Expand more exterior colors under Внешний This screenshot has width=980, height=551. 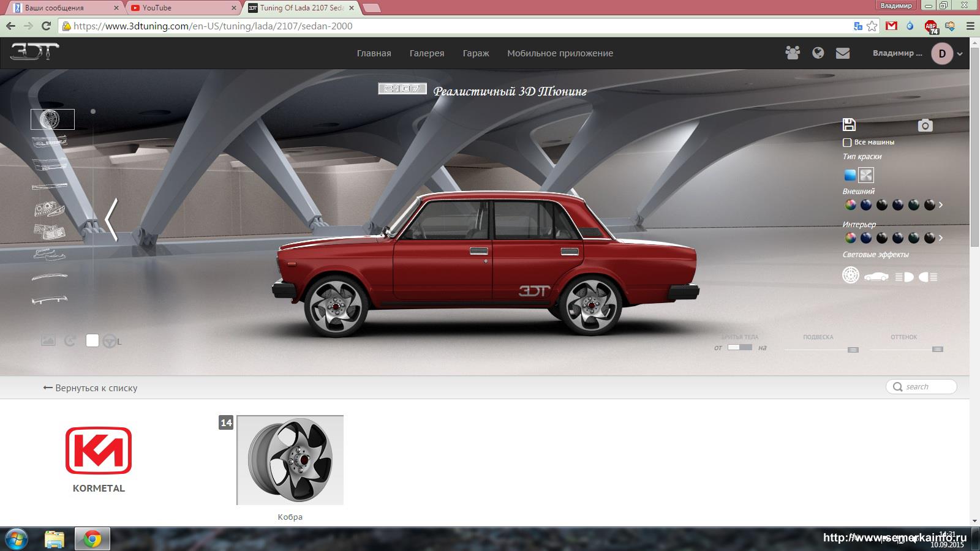pyautogui.click(x=941, y=205)
